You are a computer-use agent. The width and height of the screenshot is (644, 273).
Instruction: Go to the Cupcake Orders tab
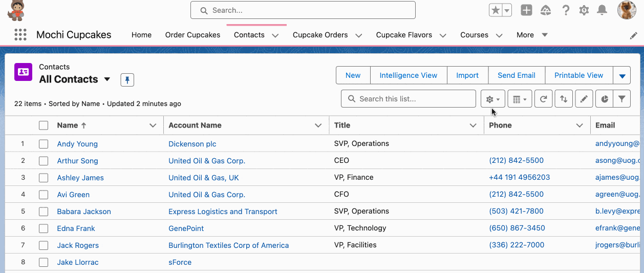point(320,35)
